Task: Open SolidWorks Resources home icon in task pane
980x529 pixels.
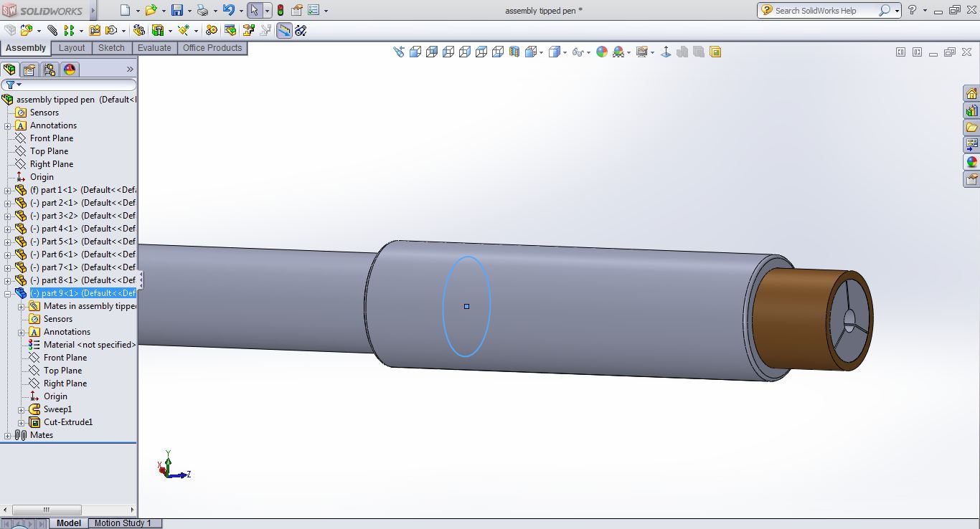Action: point(971,93)
